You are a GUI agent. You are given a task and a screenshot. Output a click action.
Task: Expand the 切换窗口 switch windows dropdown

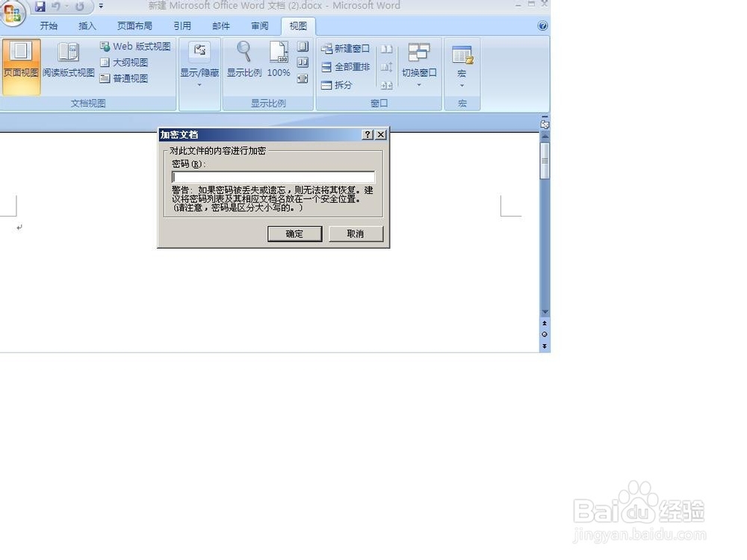click(419, 66)
